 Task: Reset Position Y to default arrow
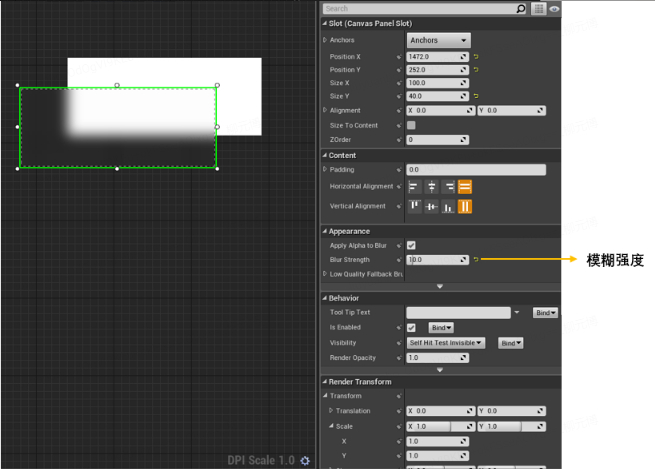click(x=476, y=70)
